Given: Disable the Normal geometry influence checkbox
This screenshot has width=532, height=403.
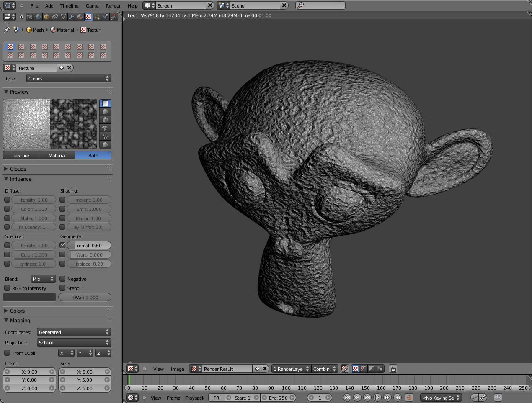Looking at the screenshot, I should pos(62,245).
